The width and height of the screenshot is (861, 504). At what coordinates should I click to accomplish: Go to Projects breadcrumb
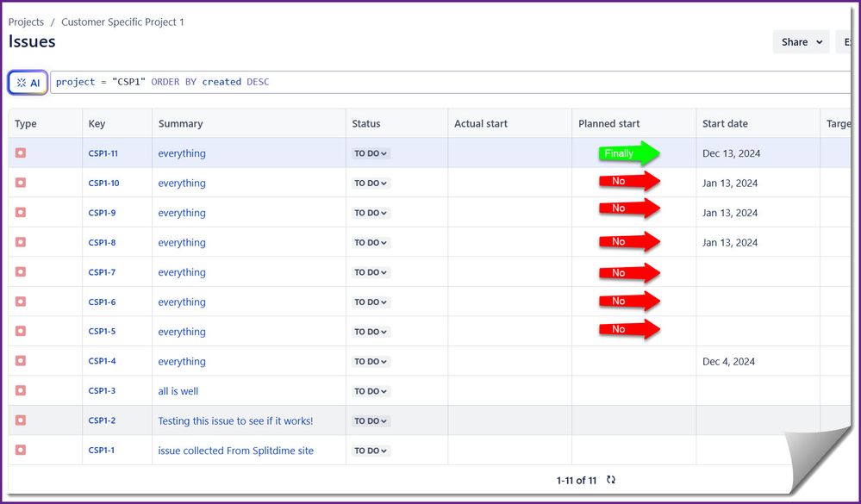pos(26,22)
